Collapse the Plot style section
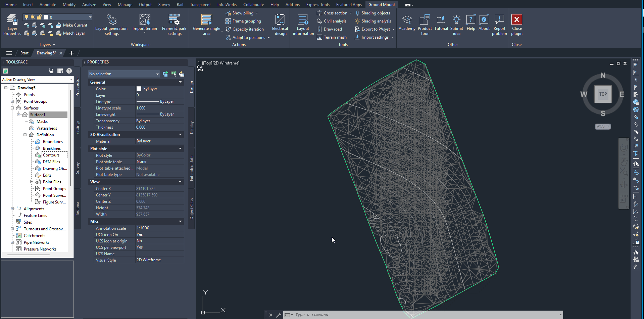The height and width of the screenshot is (319, 644). point(180,149)
